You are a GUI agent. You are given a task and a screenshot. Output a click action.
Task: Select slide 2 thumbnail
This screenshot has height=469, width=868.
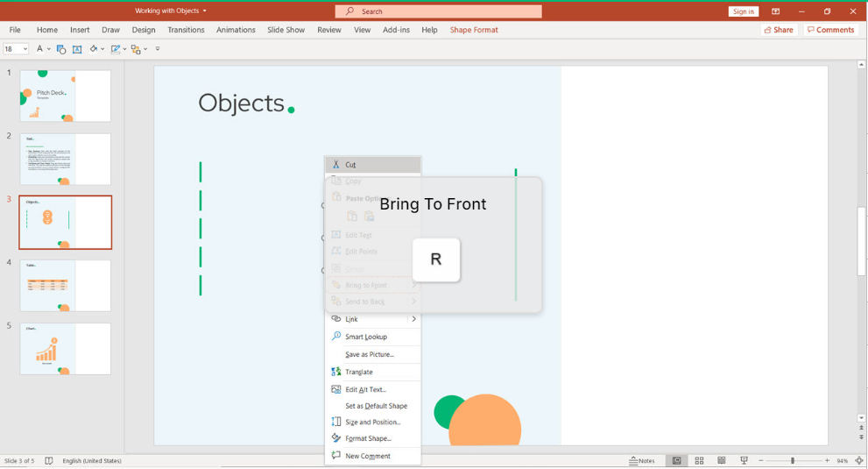66,159
